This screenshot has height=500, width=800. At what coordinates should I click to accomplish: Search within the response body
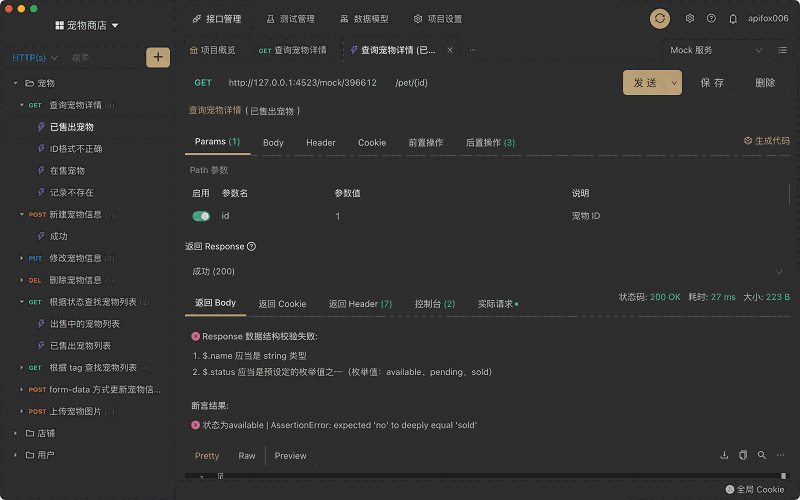tap(762, 455)
